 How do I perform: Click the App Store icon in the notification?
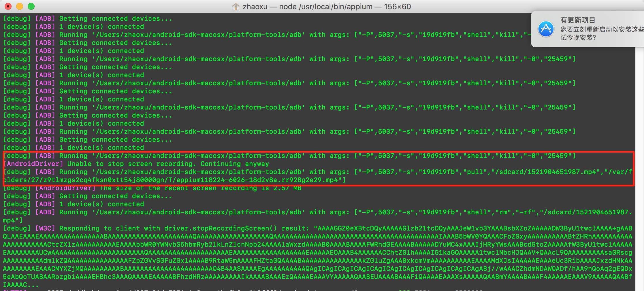(546, 29)
